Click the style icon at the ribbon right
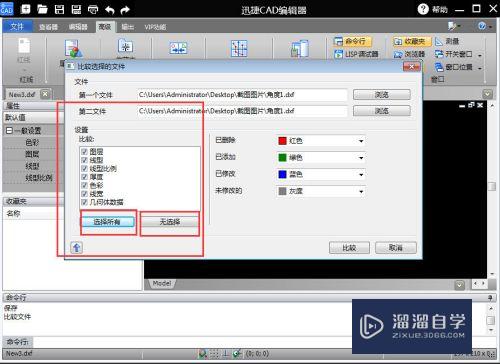Image resolution: width=500 pixels, height=364 pixels. pyautogui.click(x=453, y=26)
